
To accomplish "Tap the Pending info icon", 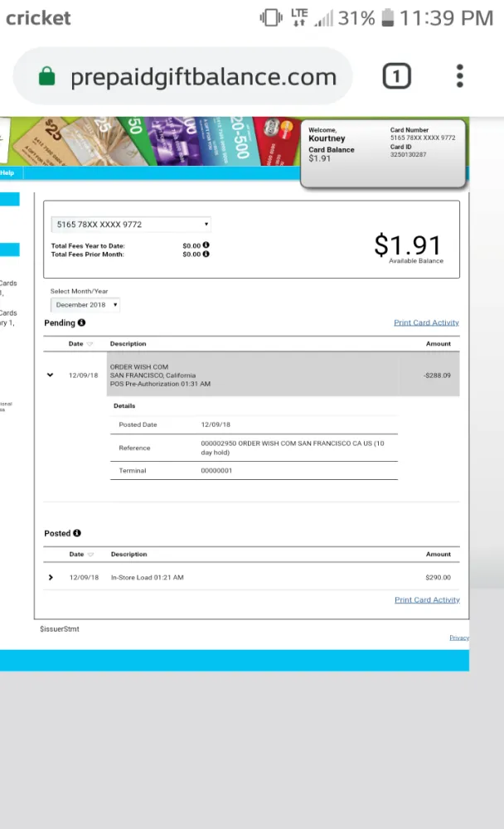I will pyautogui.click(x=81, y=322).
